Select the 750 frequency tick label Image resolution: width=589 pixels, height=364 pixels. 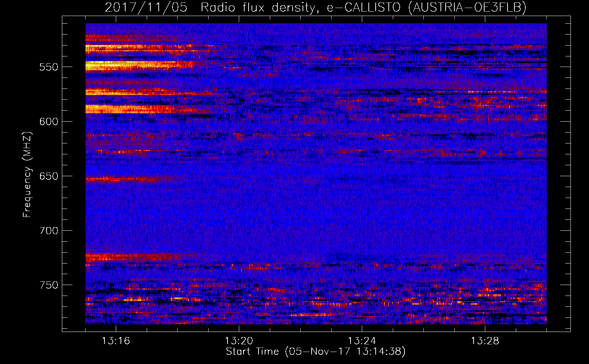point(49,285)
